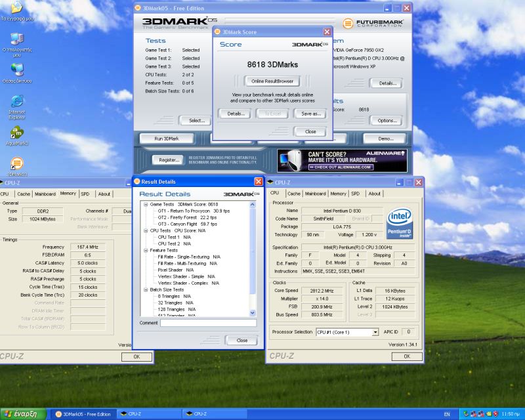Click the Online ResultBrowser button
The width and height of the screenshot is (525, 420).
[x=272, y=81]
